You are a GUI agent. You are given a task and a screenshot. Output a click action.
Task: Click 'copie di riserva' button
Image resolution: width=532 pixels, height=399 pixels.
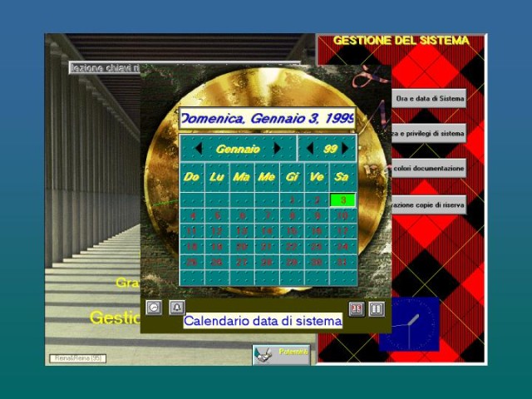tap(429, 204)
